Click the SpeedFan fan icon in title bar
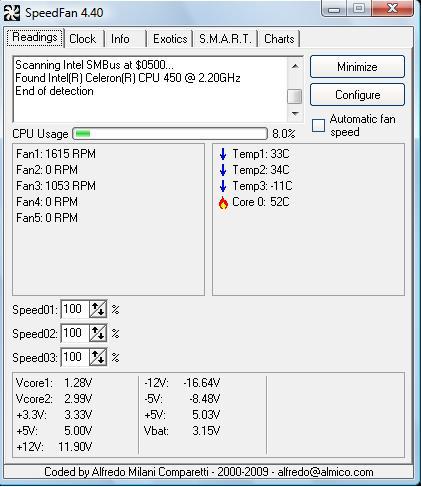Screen dimensions: 421x487 [12, 13]
